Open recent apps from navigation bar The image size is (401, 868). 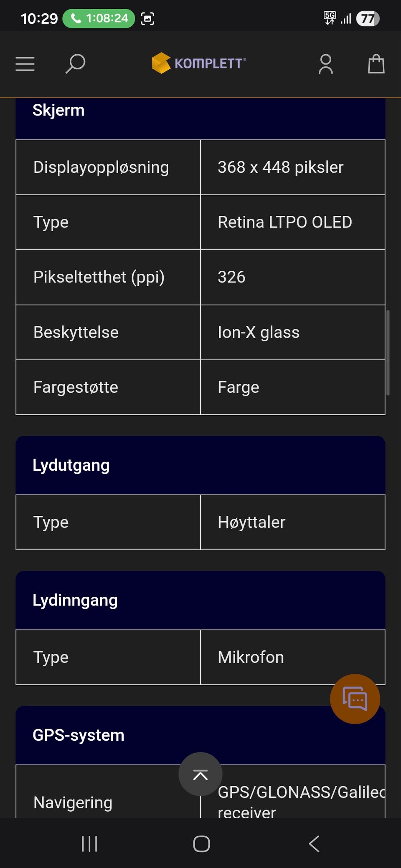tap(89, 843)
